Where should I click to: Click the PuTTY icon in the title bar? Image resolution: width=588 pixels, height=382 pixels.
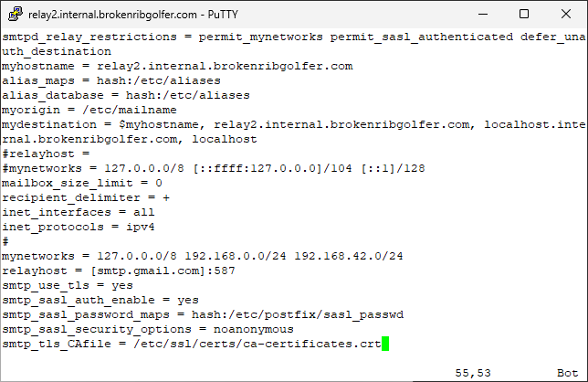13,15
